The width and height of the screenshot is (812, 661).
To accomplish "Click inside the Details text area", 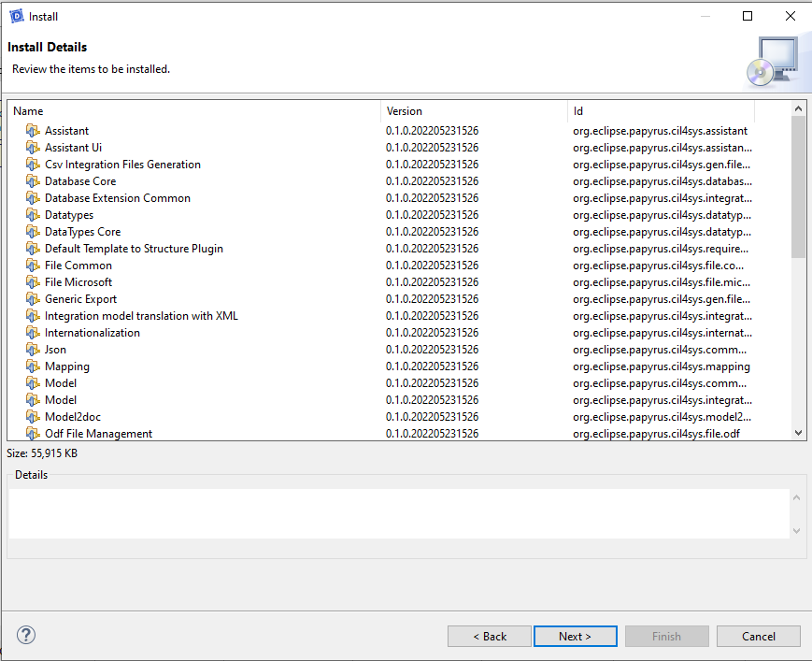I will pyautogui.click(x=399, y=513).
